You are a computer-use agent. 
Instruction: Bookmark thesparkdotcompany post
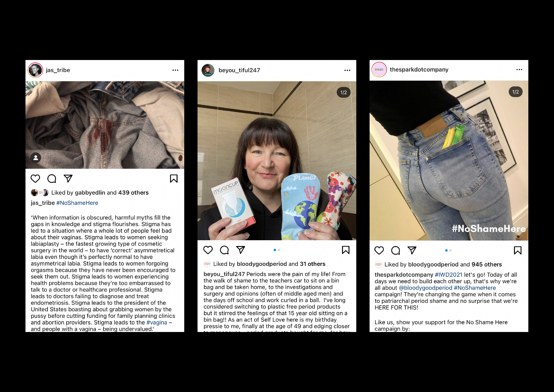(518, 250)
